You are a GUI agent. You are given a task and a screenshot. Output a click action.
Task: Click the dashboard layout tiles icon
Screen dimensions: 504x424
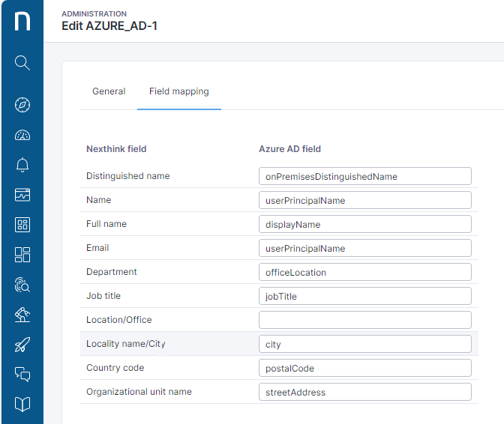point(22,255)
